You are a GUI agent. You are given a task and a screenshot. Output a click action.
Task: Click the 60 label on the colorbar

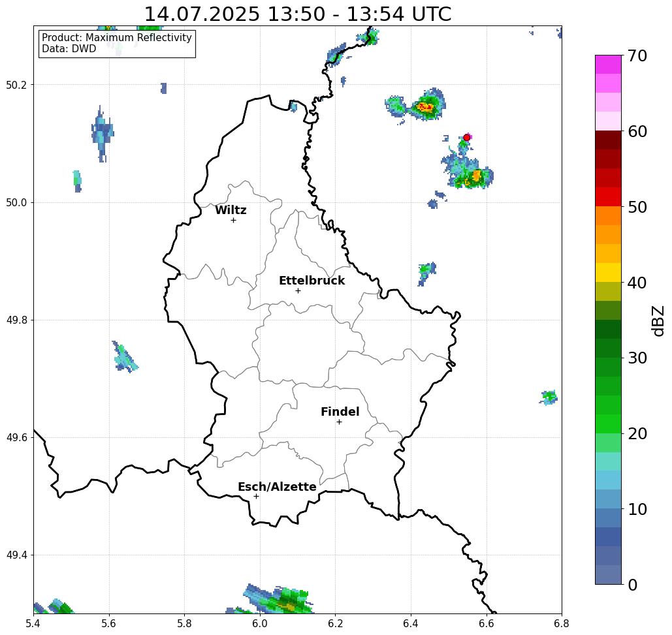pyautogui.click(x=637, y=131)
